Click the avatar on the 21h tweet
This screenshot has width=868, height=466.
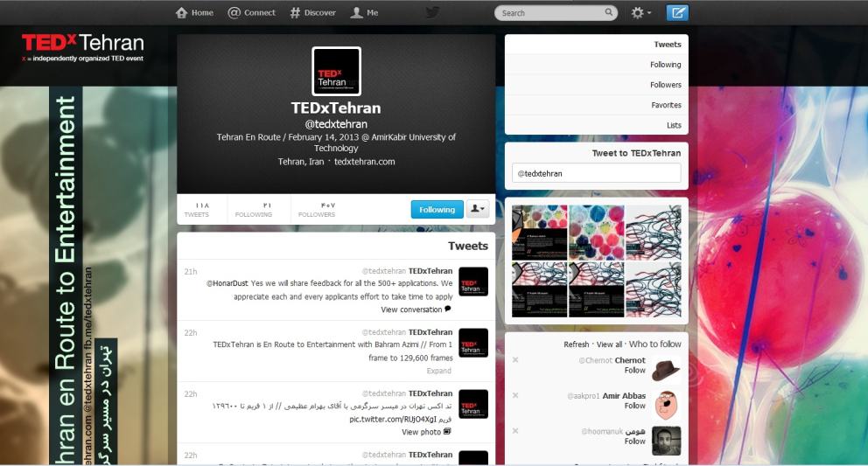(473, 282)
